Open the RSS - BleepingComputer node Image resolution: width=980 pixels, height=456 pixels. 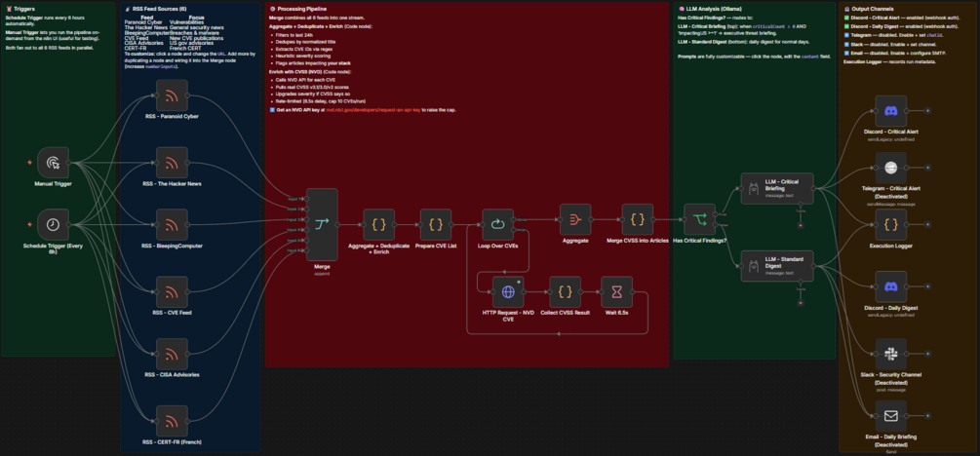coord(172,224)
